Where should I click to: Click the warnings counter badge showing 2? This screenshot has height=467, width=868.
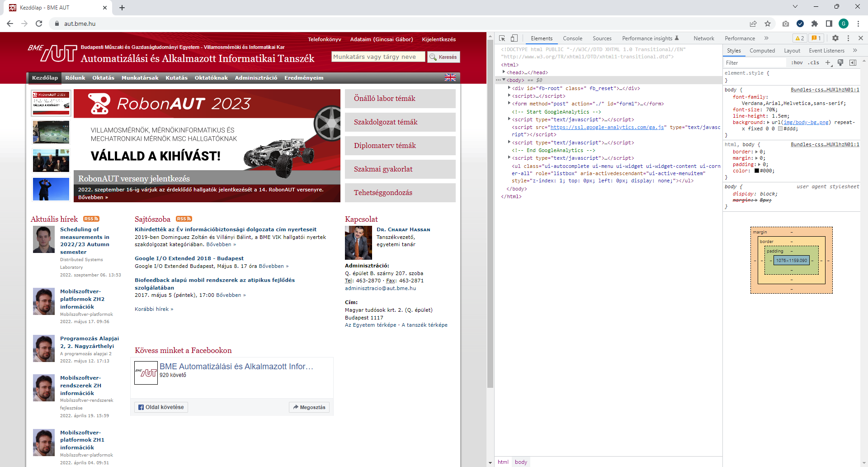point(800,38)
